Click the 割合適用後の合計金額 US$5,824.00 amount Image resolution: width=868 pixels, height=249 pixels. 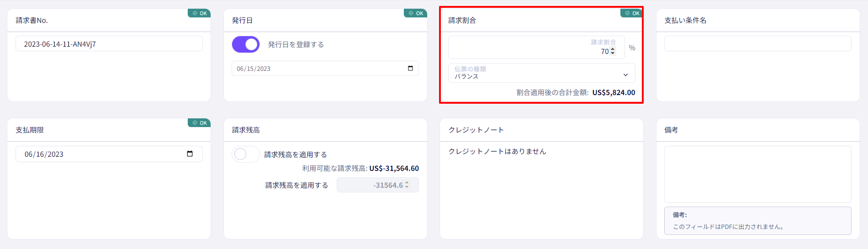[x=614, y=92]
